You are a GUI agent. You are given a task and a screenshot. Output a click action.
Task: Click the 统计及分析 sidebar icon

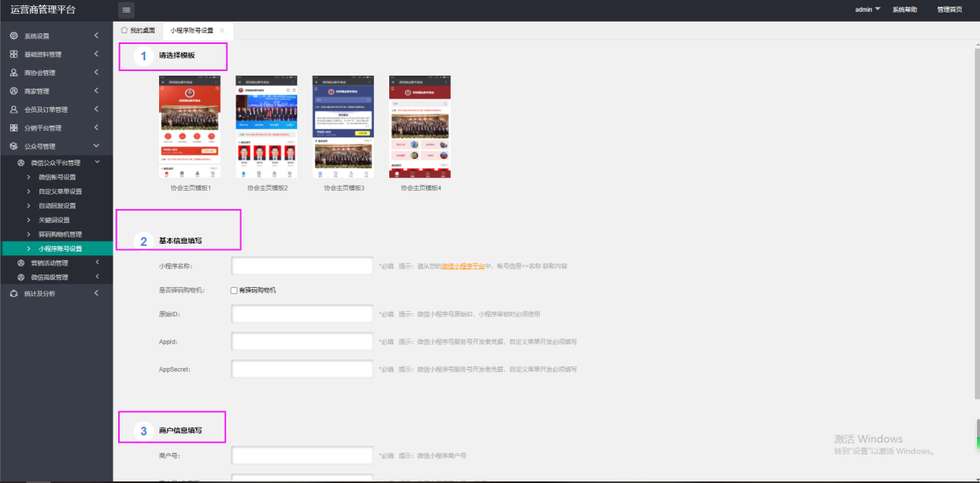(14, 294)
